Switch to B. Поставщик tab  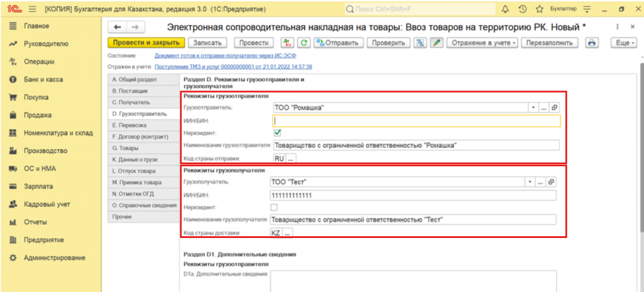tap(144, 91)
